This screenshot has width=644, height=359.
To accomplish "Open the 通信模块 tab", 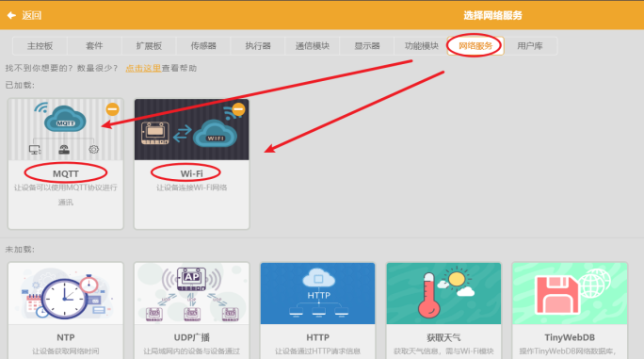I will (x=313, y=46).
